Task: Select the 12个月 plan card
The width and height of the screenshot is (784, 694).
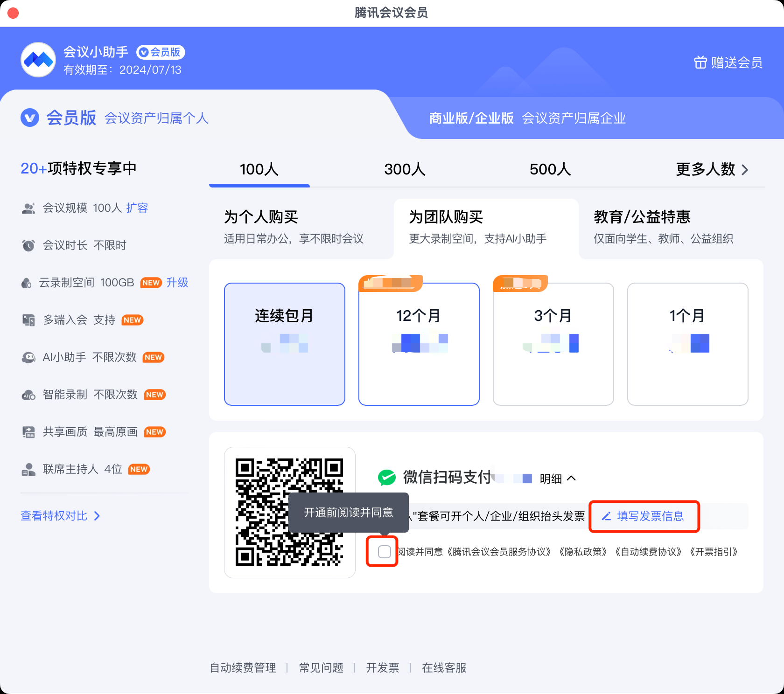Action: [419, 344]
